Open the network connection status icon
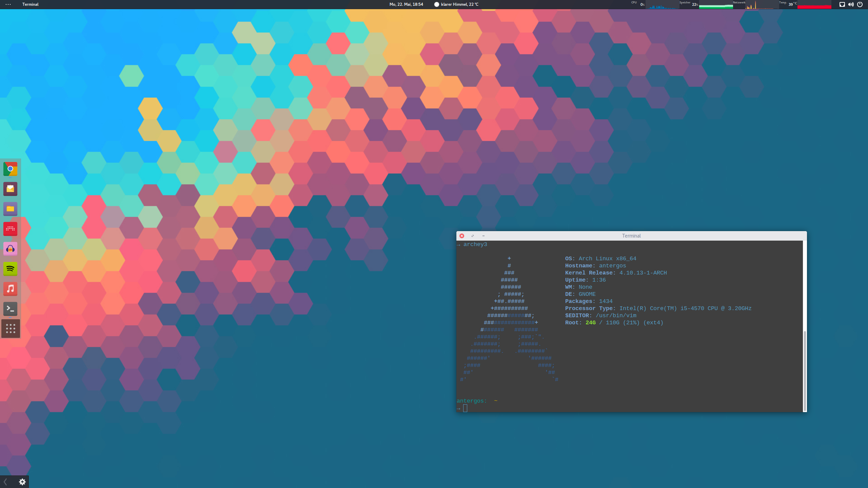Screen dimensions: 868x488 point(842,4)
